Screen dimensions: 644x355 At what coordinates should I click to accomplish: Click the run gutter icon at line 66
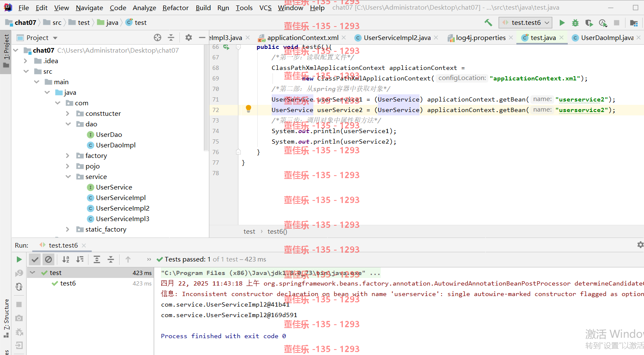226,47
